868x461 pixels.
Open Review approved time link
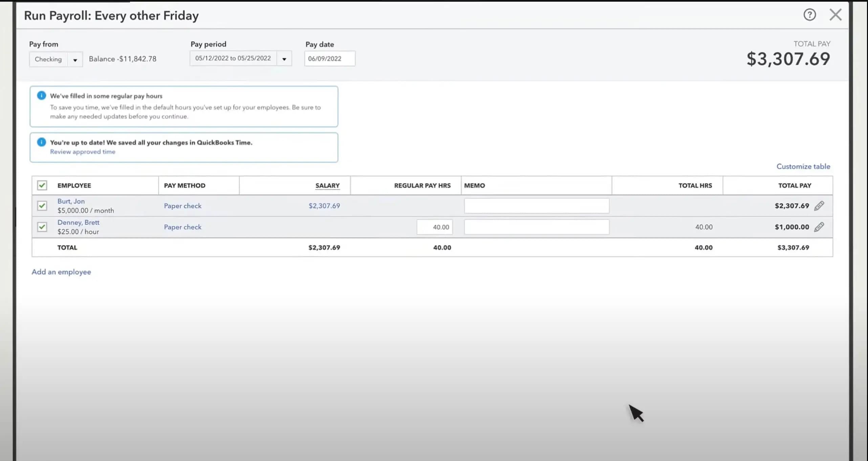[83, 152]
